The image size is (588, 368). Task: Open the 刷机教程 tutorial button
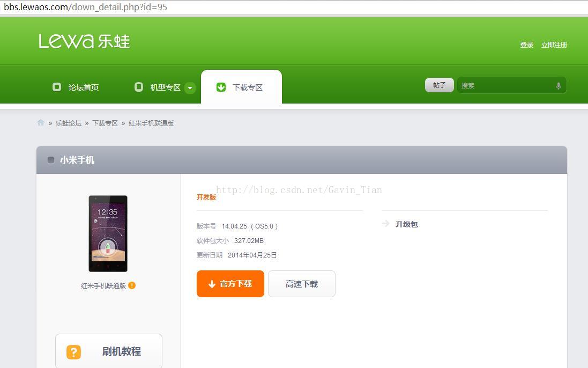[109, 351]
